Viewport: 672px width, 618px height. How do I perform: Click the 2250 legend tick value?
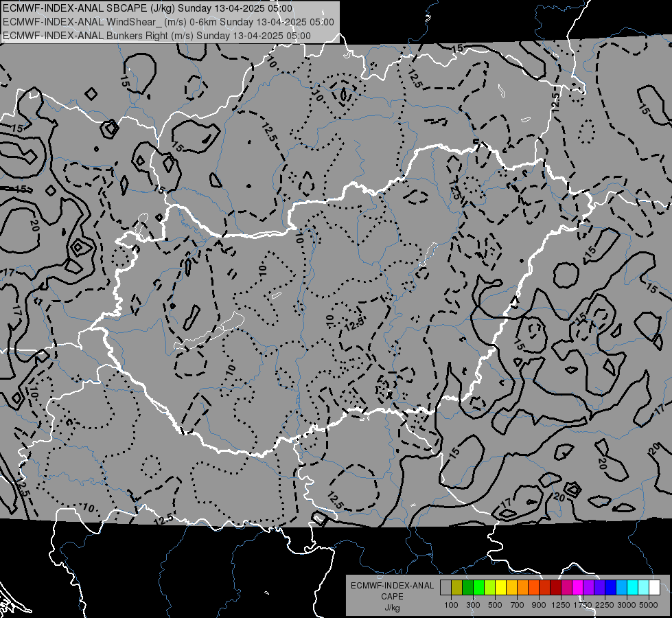coord(605,605)
